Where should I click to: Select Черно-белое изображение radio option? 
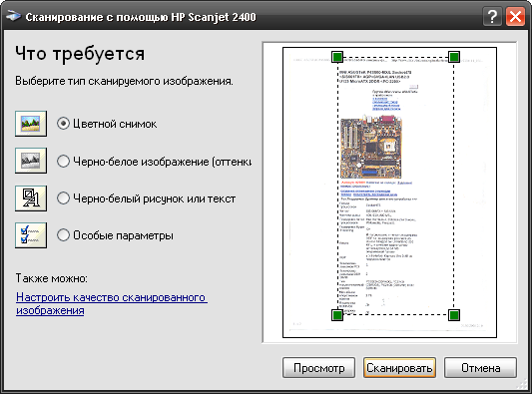64,161
